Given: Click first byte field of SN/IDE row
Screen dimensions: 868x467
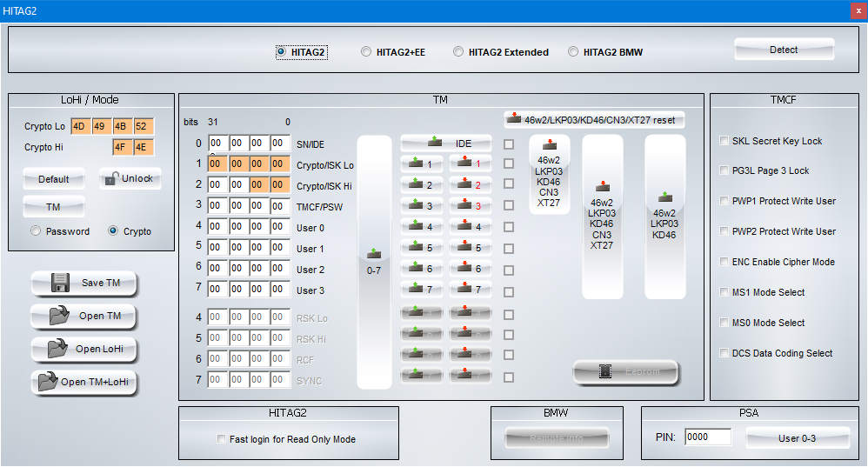Looking at the screenshot, I should point(217,143).
